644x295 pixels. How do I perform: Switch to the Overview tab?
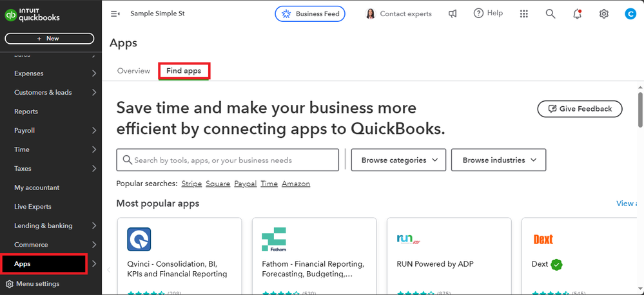tap(133, 71)
